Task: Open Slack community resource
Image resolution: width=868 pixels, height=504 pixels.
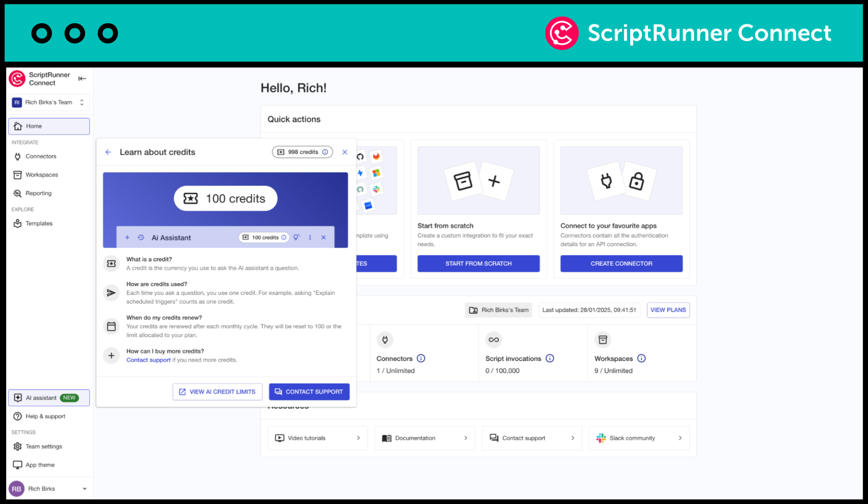Action: (x=639, y=438)
